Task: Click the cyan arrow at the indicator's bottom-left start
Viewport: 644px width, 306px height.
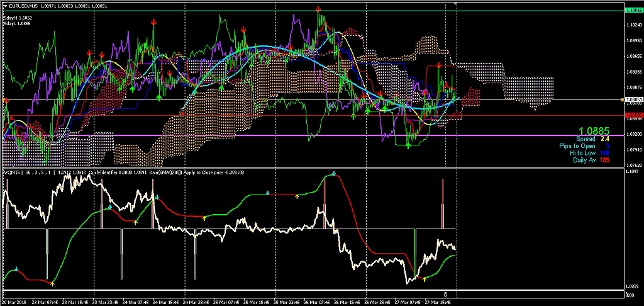Action: pos(17,269)
